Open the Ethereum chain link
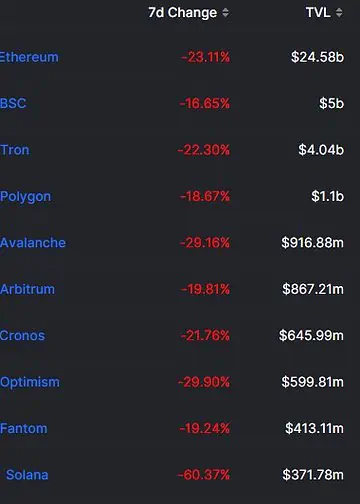The height and width of the screenshot is (504, 360). [29, 57]
